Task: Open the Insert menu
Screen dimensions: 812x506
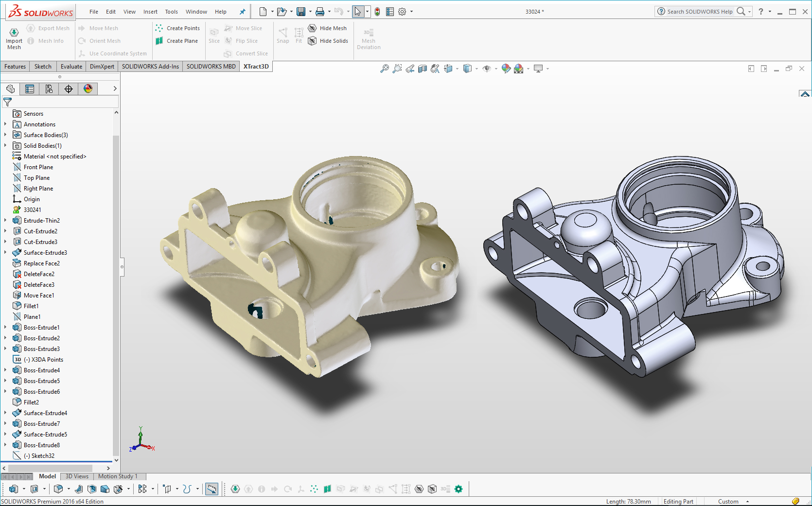Action: click(x=150, y=12)
